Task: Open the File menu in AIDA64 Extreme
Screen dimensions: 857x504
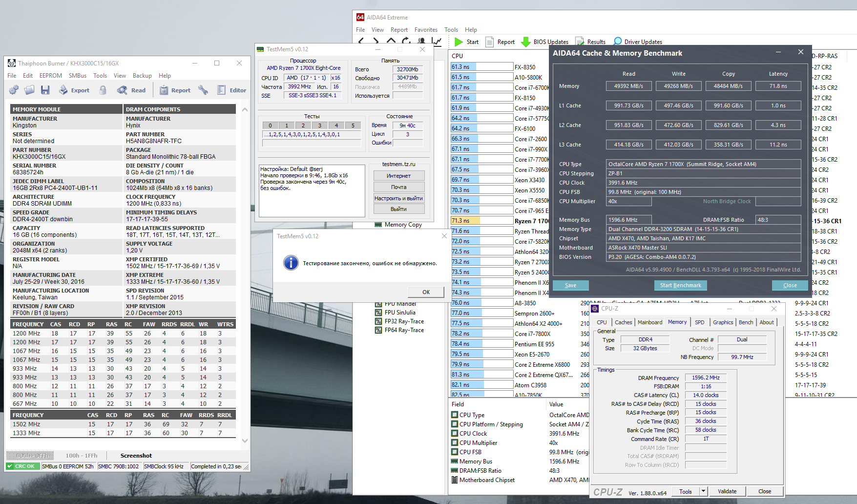Action: (360, 30)
